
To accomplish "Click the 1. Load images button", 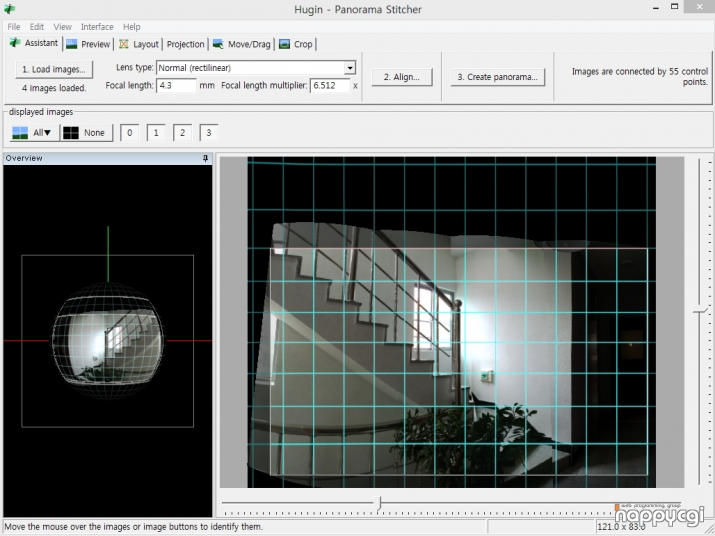I will click(x=54, y=69).
